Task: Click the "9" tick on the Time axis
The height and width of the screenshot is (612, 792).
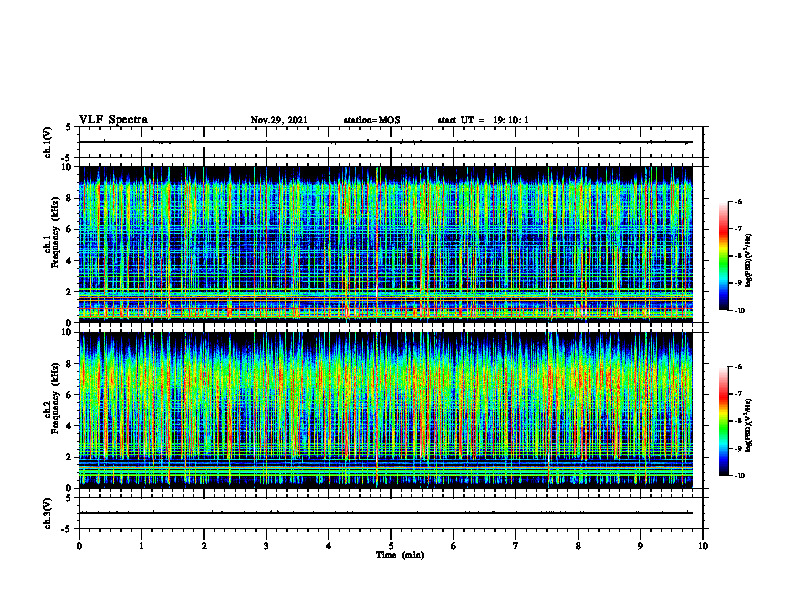Action: point(640,546)
